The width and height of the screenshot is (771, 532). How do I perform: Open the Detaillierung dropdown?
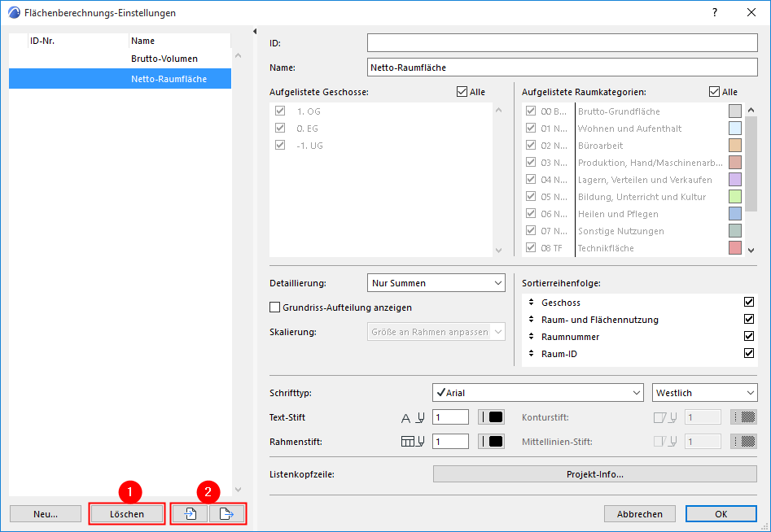click(436, 283)
